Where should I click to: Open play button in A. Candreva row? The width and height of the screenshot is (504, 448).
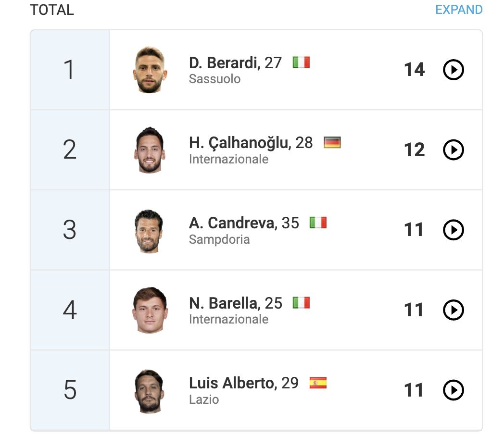pos(453,229)
